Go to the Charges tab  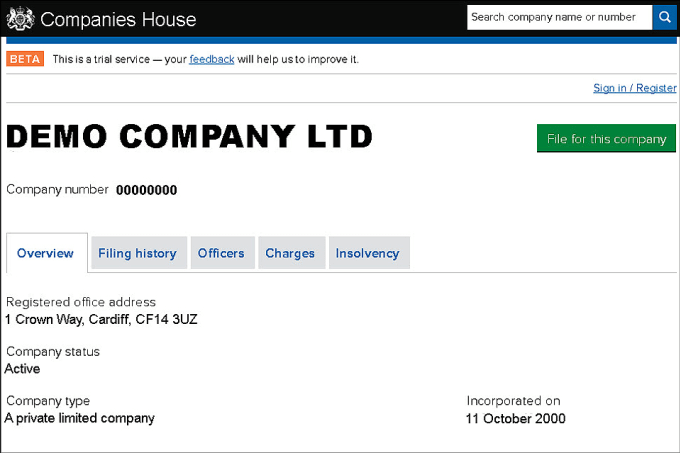click(290, 253)
